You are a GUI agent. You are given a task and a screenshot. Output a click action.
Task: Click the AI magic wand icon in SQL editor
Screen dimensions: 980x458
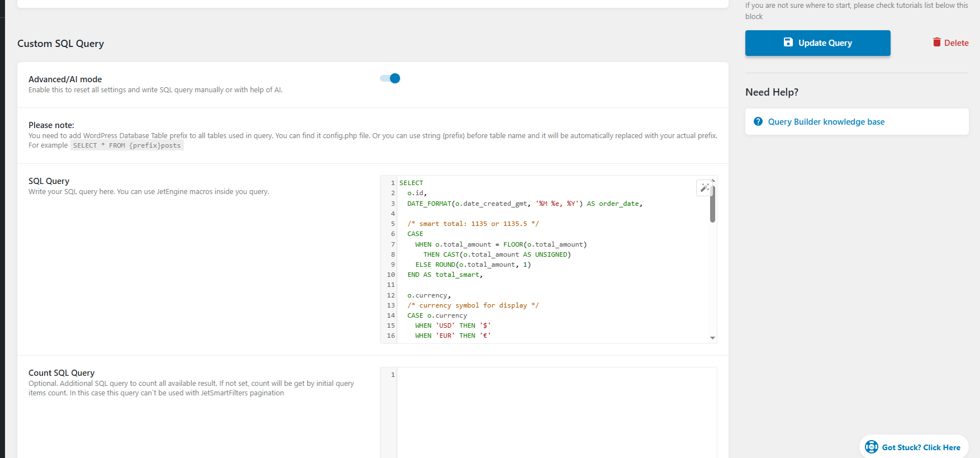(x=704, y=188)
